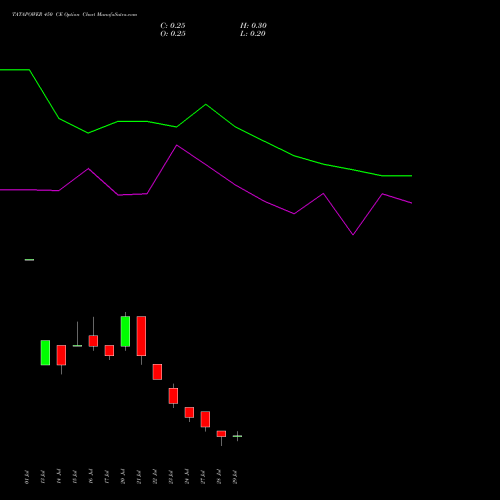Click the green line's highest peak mid-chart
Image resolution: width=500 pixels, height=500 pixels.
point(206,104)
